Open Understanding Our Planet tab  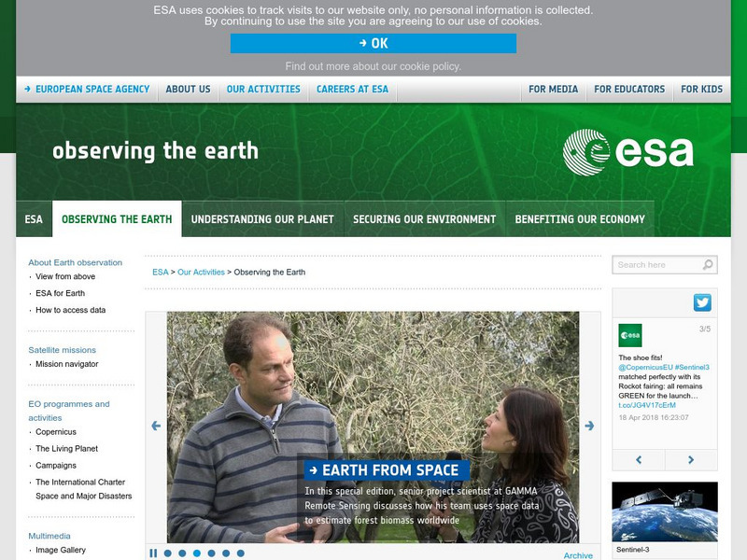click(262, 219)
